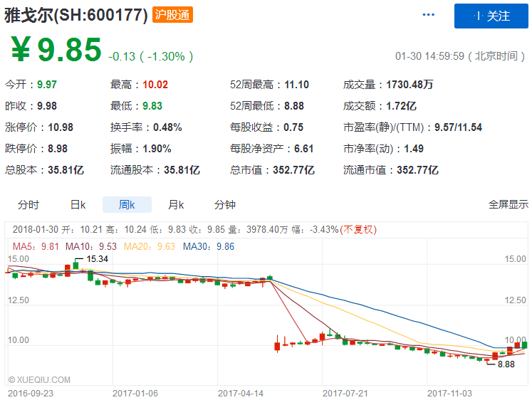Click the 换手率 value 0.48%
The width and height of the screenshot is (532, 400).
[x=167, y=127]
